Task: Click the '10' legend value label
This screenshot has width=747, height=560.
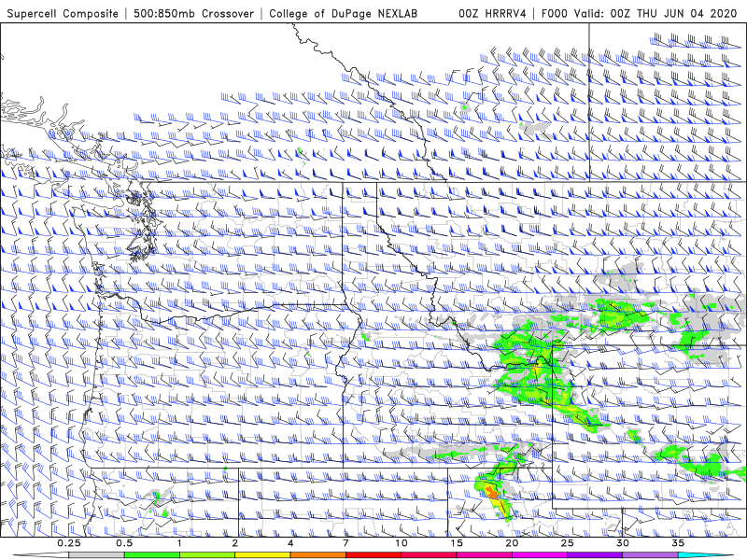Action: pos(402,543)
